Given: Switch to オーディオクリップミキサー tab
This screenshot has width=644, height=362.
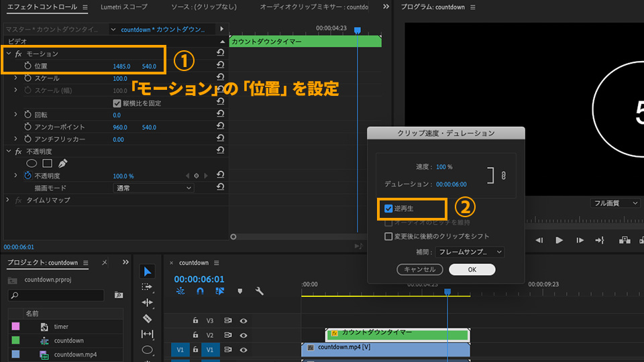Looking at the screenshot, I should pos(314,7).
